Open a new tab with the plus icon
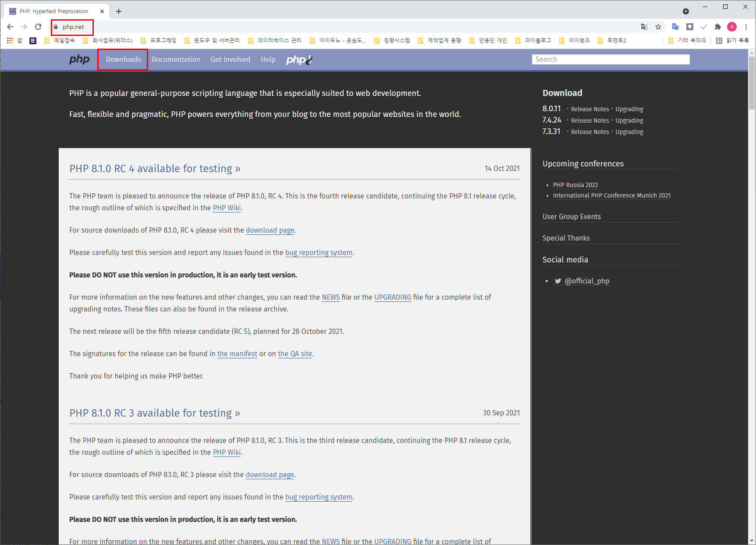Screen dimensions: 756x545 (x=119, y=11)
